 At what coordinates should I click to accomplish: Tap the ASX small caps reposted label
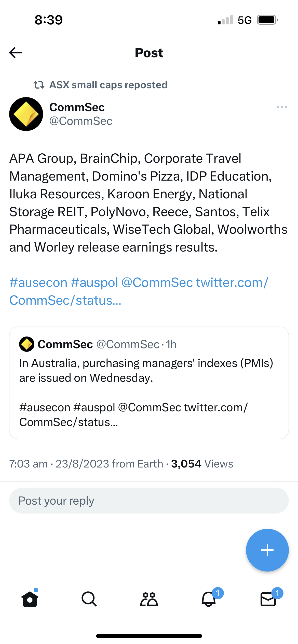108,85
